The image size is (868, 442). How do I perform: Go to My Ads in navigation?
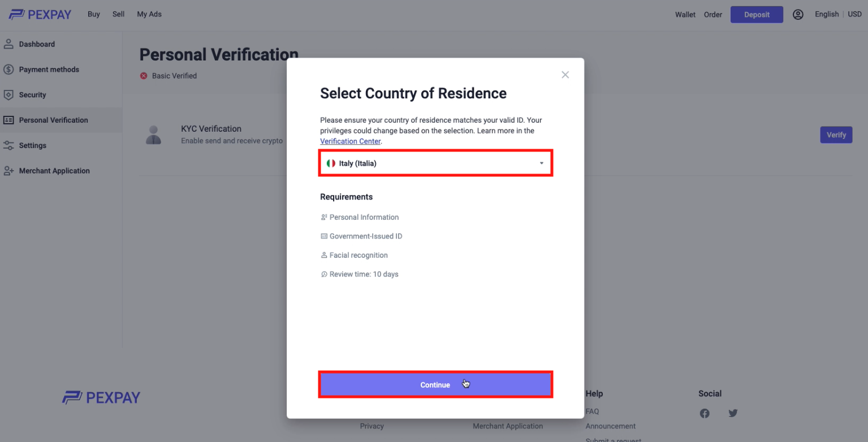coord(149,15)
